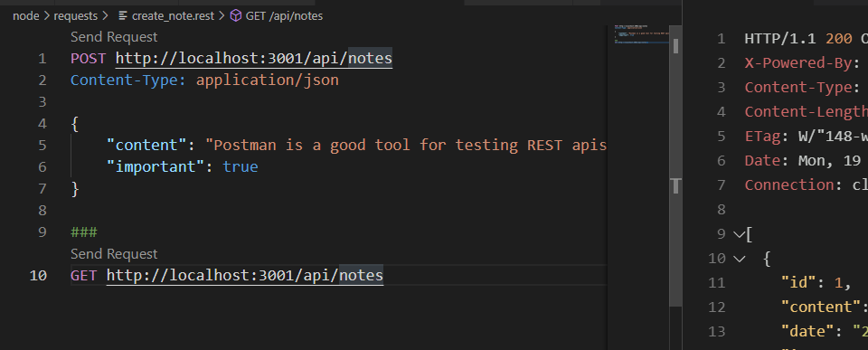Click the ### request separator line
Viewport: 868px width, 350px height.
click(83, 232)
